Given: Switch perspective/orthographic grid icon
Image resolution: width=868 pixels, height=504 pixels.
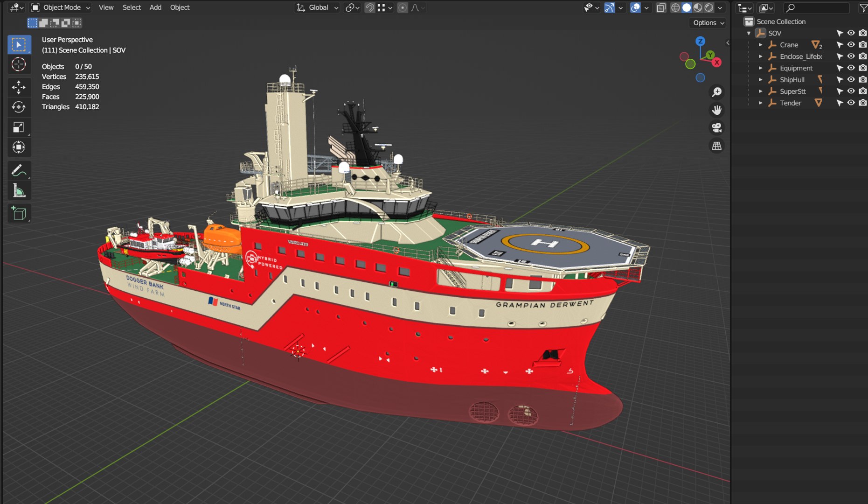Looking at the screenshot, I should pyautogui.click(x=717, y=146).
